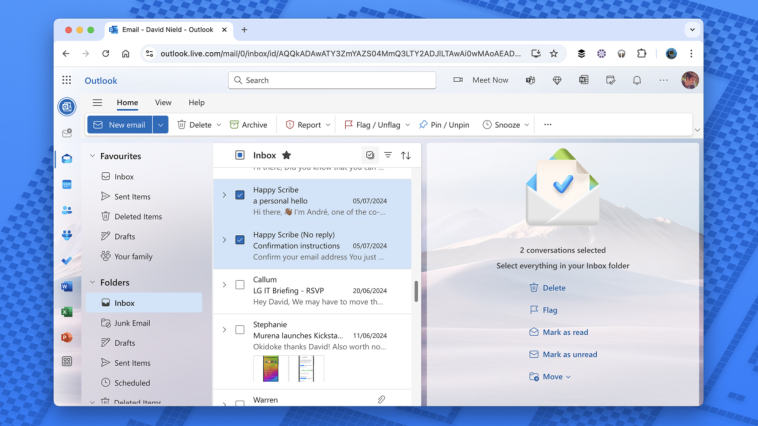Remove Inbox from favourites via star
758x426 pixels.
tap(287, 155)
